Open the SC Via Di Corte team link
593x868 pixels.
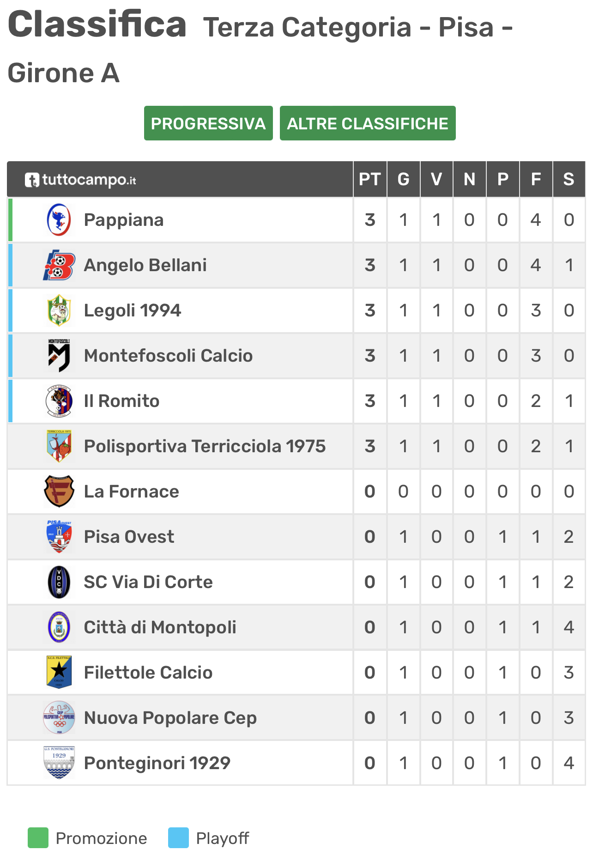148,582
